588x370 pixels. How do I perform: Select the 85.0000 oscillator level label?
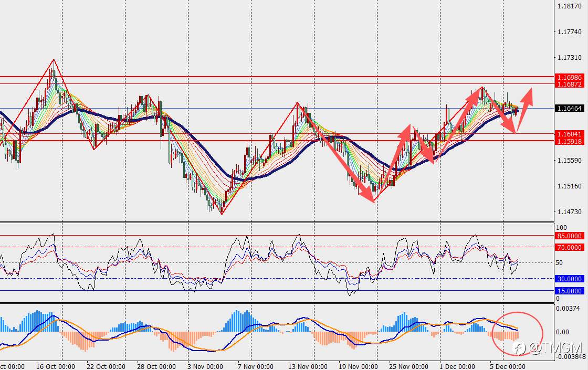(x=569, y=236)
